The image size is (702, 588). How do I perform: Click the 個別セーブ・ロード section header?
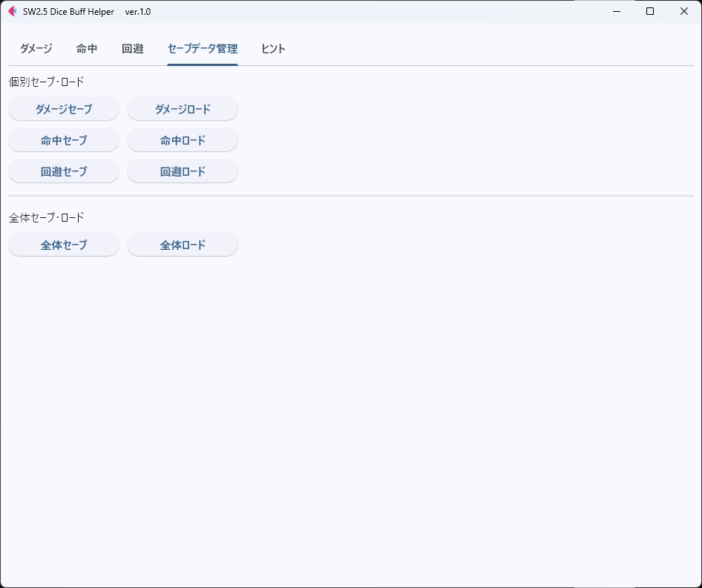(x=47, y=82)
